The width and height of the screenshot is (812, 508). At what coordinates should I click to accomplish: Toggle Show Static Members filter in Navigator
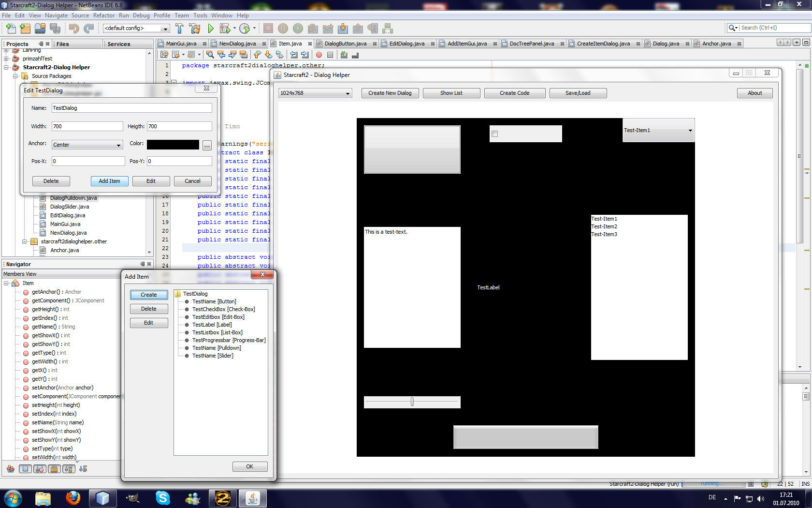[x=40, y=469]
